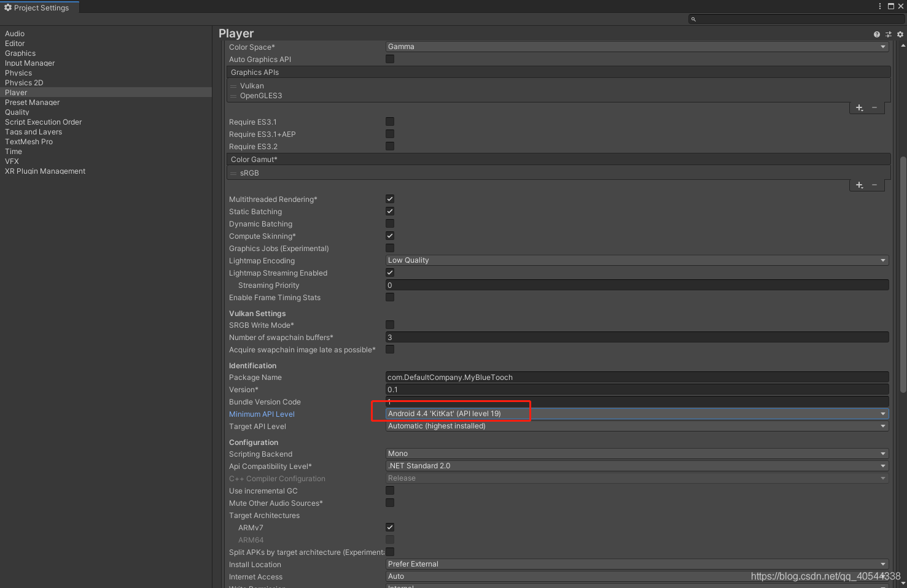
Task: Click the plus icon under Graphics APIs list
Action: coord(859,107)
